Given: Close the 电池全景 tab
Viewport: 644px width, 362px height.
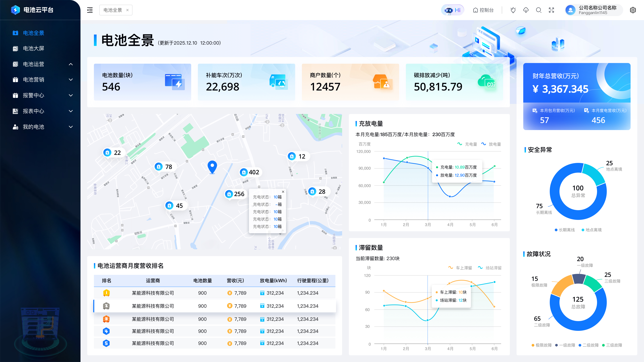Looking at the screenshot, I should [127, 10].
